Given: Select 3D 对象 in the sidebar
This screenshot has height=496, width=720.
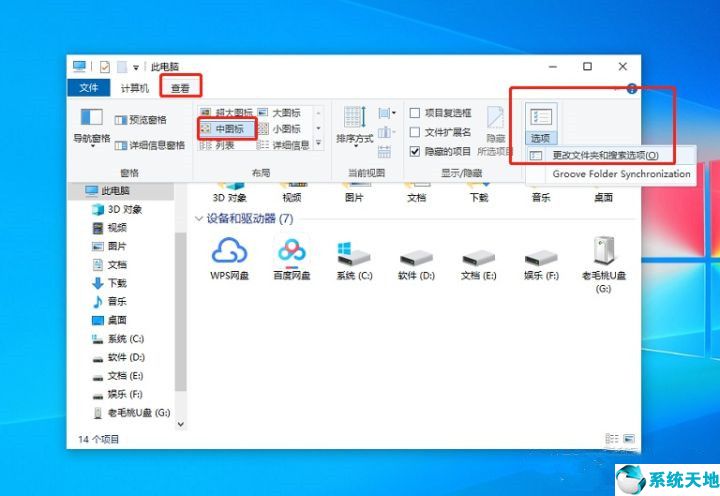Looking at the screenshot, I should (x=118, y=209).
